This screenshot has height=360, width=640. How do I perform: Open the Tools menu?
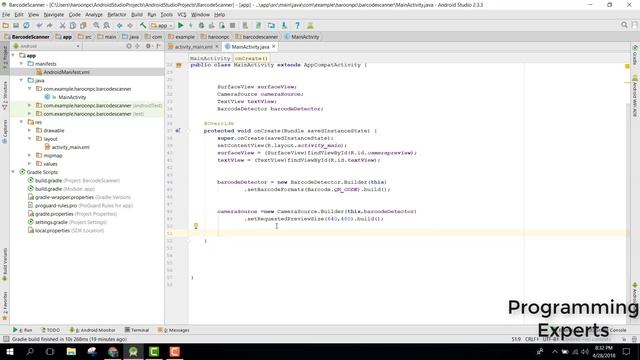167,15
